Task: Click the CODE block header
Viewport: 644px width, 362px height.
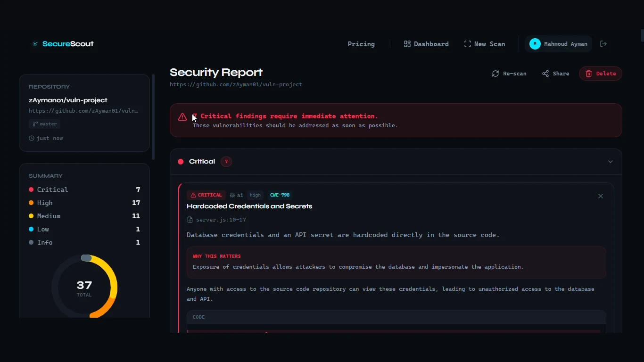Action: (x=396, y=317)
